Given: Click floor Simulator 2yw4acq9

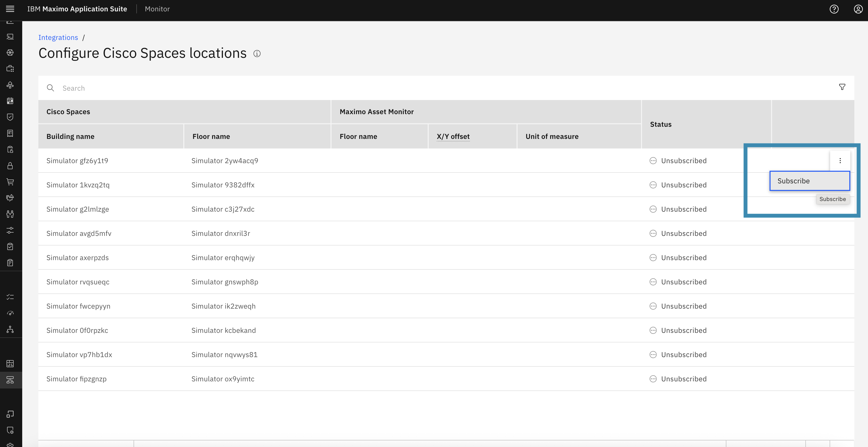Looking at the screenshot, I should click(x=225, y=160).
